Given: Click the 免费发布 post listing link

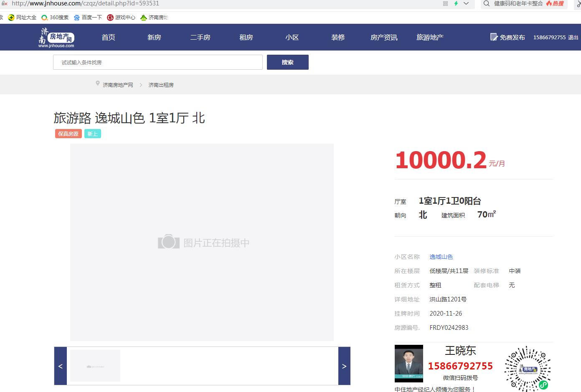Looking at the screenshot, I should [x=507, y=38].
